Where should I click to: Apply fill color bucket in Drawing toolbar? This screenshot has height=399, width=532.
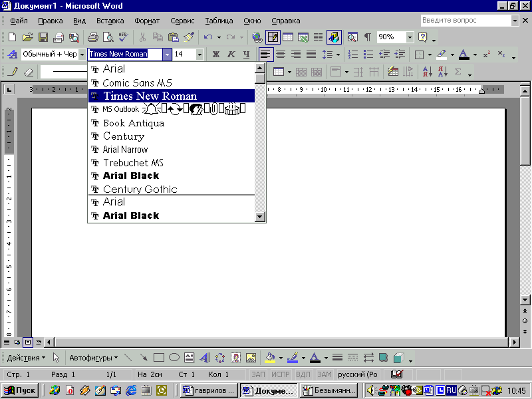pyautogui.click(x=270, y=358)
